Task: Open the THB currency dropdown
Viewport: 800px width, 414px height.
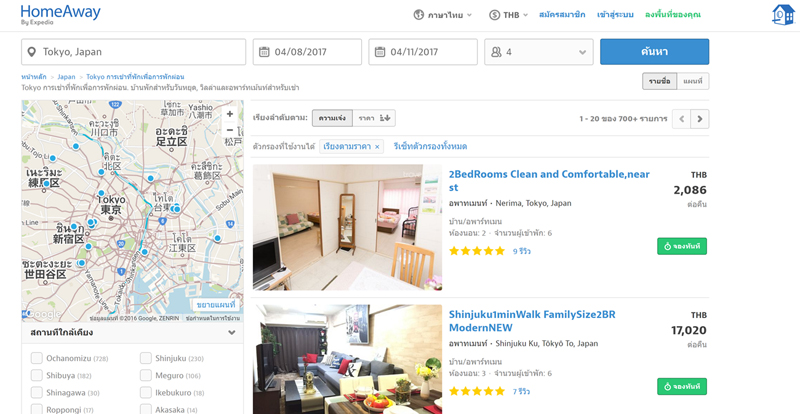Action: click(509, 15)
